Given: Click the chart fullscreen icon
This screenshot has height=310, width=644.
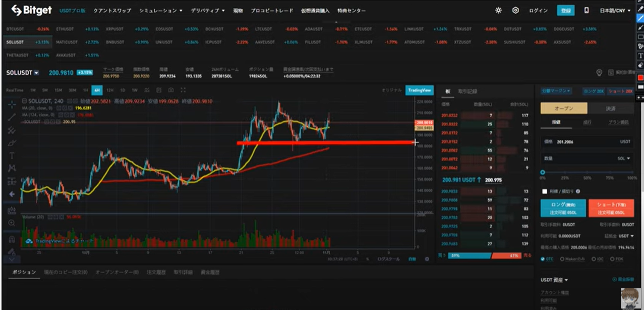Looking at the screenshot, I should tap(183, 90).
